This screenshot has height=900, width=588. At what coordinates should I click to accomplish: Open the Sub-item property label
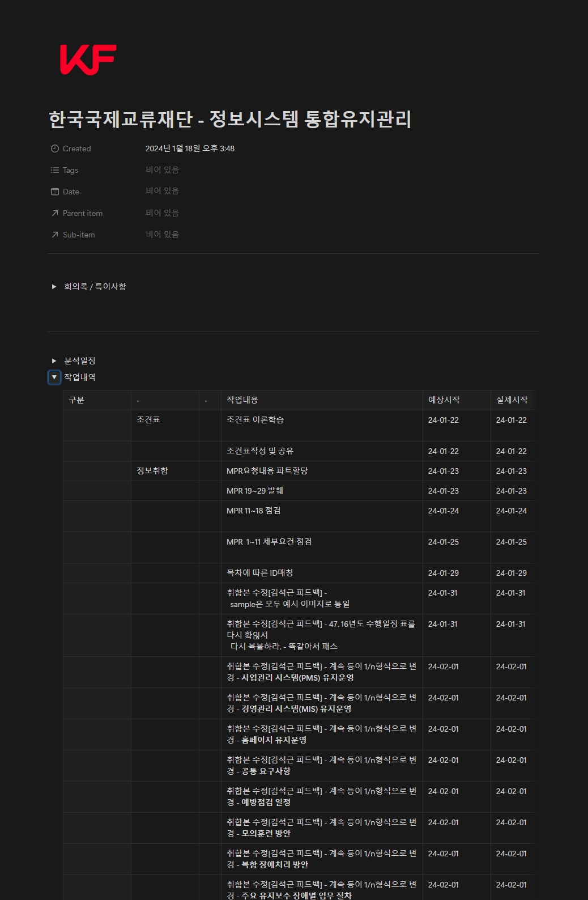click(x=79, y=235)
